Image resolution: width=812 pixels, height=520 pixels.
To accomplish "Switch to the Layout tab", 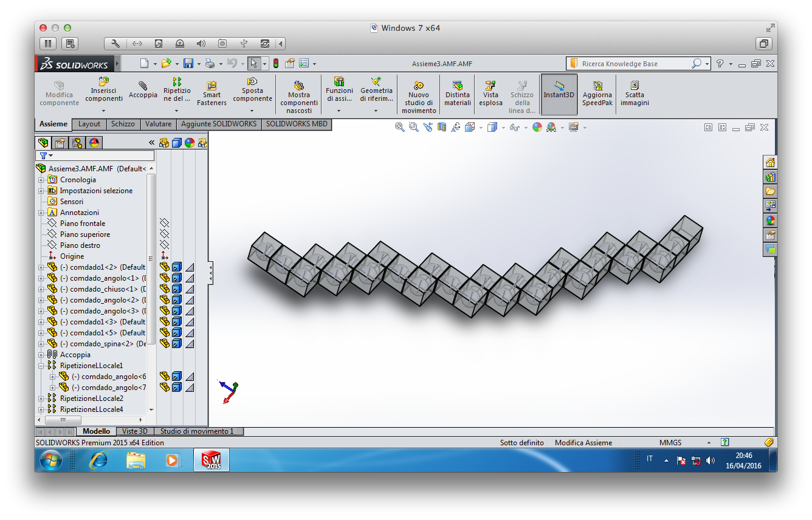I will point(89,124).
